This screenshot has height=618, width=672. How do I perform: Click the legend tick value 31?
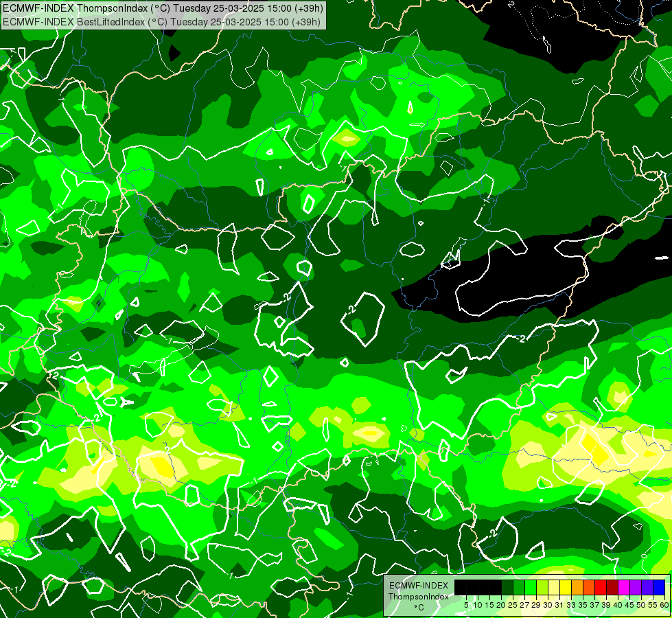(x=559, y=605)
